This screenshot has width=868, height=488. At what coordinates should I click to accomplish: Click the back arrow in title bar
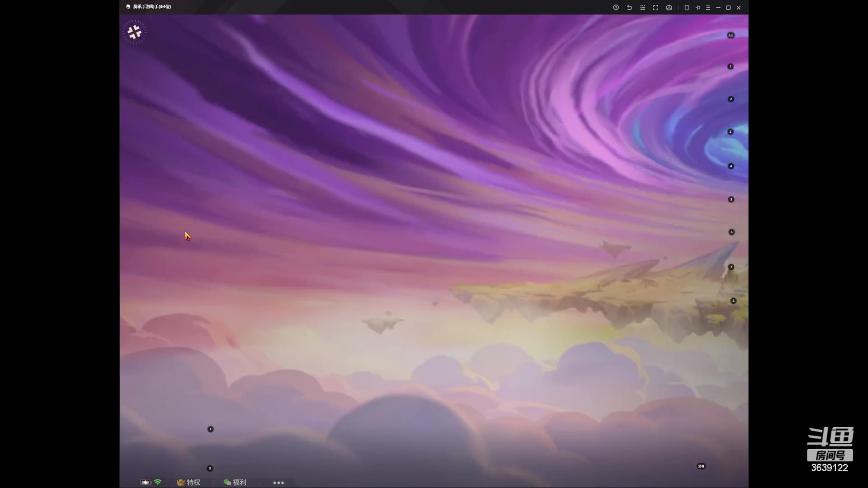pos(629,8)
